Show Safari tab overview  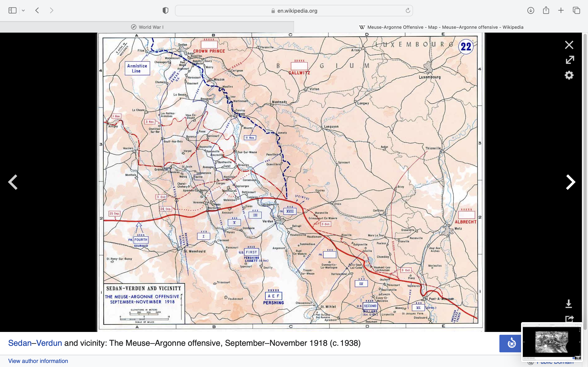(576, 10)
